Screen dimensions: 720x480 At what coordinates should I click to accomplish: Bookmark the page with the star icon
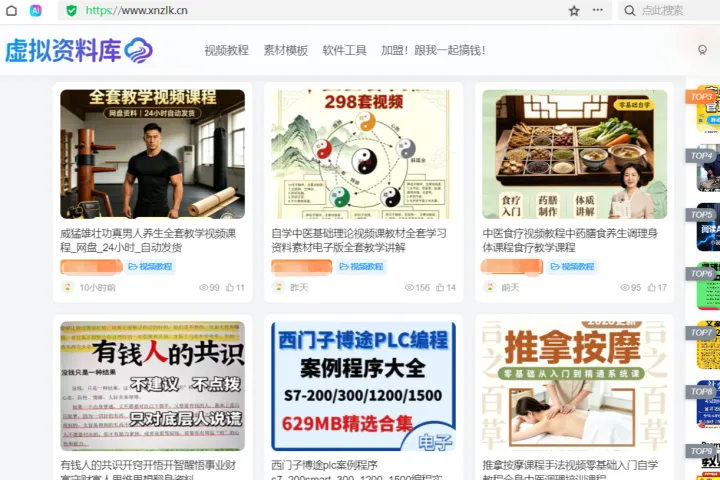point(574,11)
